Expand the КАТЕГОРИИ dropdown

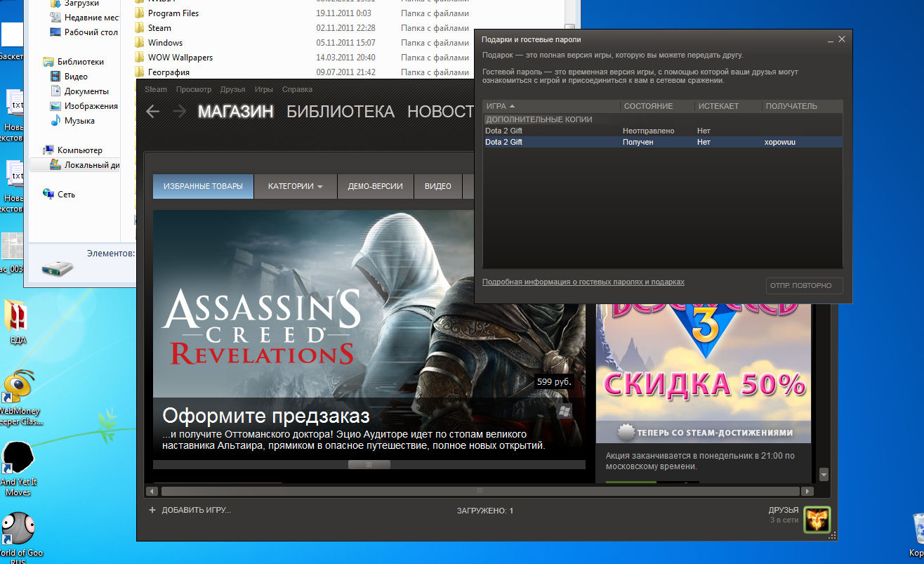point(296,186)
